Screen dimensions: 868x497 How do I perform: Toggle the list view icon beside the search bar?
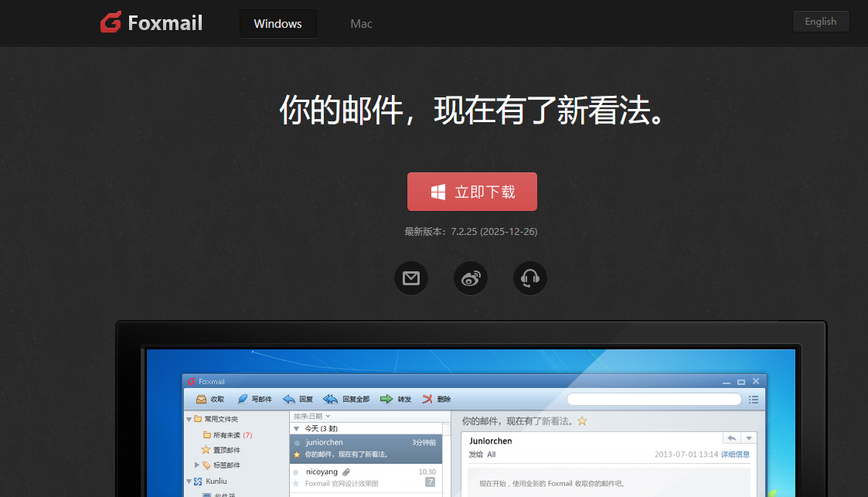[x=754, y=399]
